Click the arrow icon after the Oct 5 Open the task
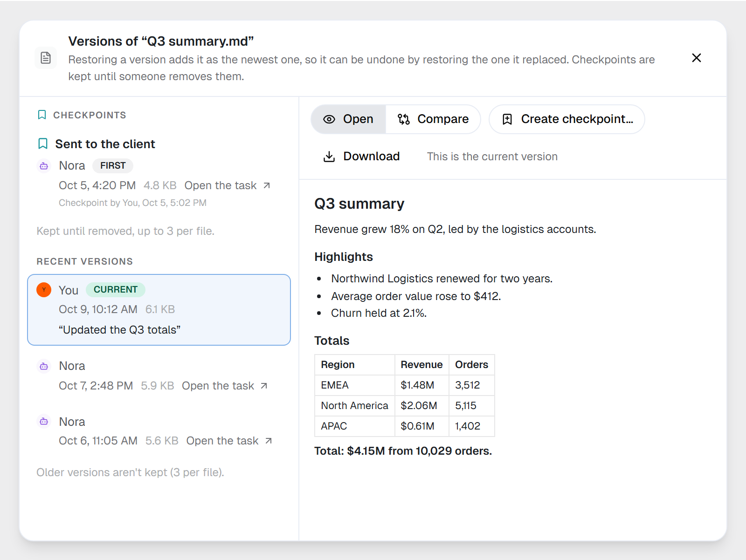Screen dimensions: 746x560 pyautogui.click(x=267, y=185)
